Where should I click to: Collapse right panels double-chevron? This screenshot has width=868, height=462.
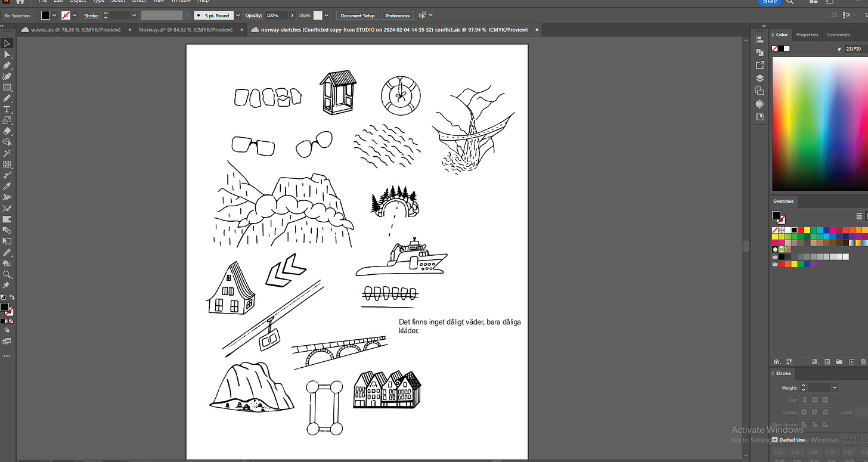pyautogui.click(x=765, y=26)
